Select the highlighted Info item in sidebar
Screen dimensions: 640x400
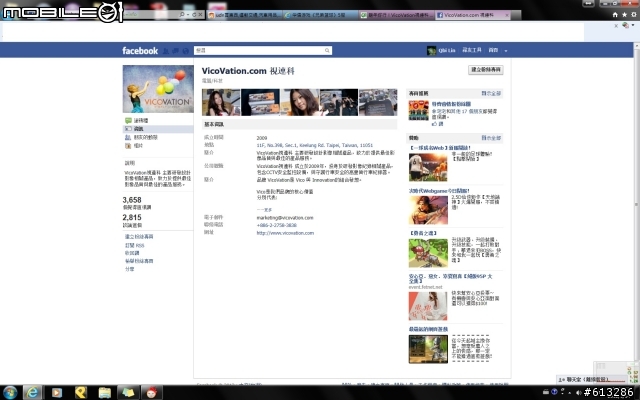point(158,129)
